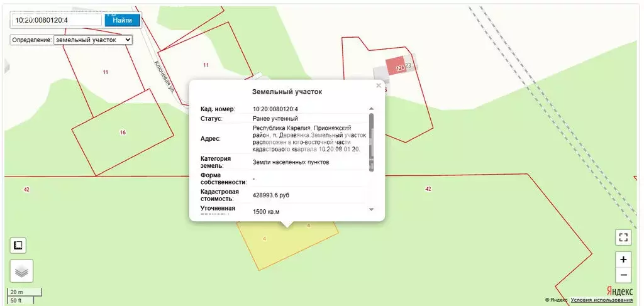The height and width of the screenshot is (306, 644).
Task: Click the popup scroll-down arrow
Action: 371,209
